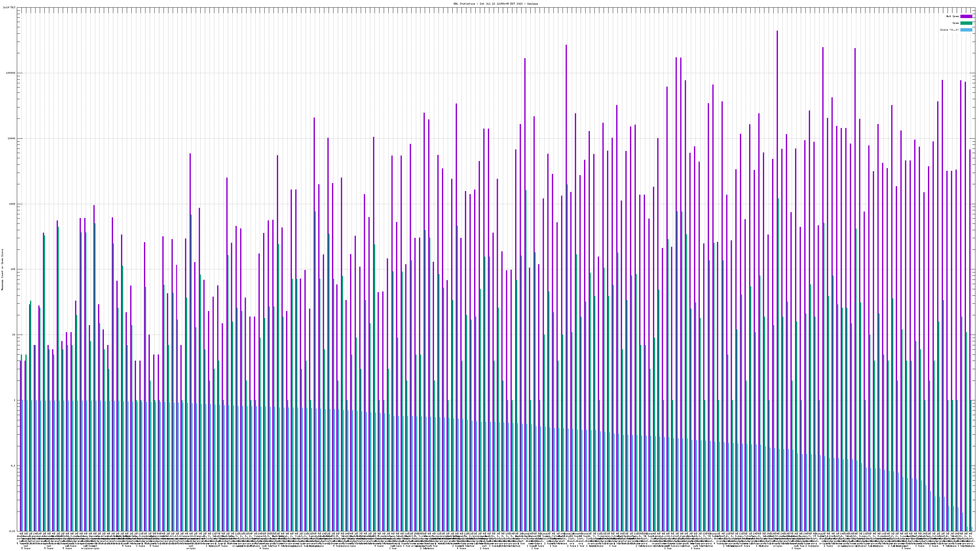Select the 'Score (0..1)' legend label
Image resolution: width=980 pixels, height=551 pixels.
(949, 30)
